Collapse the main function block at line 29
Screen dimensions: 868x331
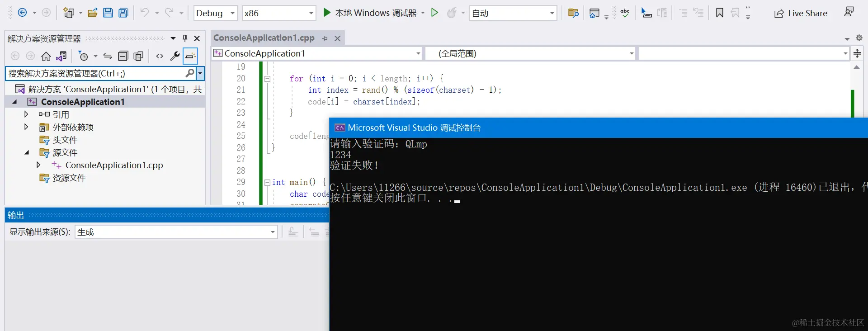tap(267, 182)
